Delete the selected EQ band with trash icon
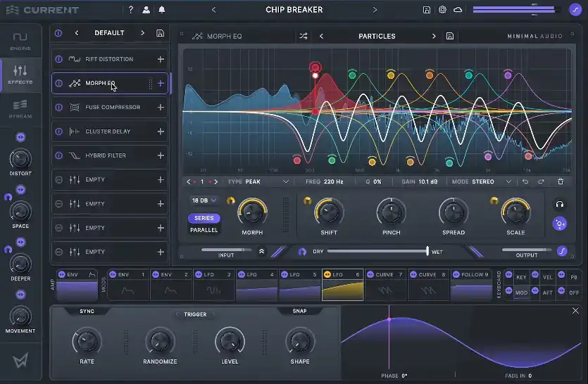The width and height of the screenshot is (588, 384). point(561,181)
